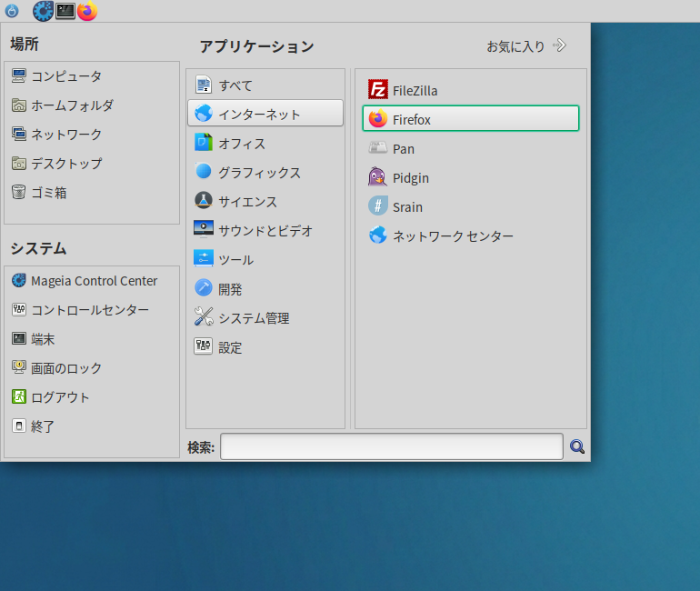Open ホームフォルダ from places
The width and height of the screenshot is (700, 591).
point(92,105)
